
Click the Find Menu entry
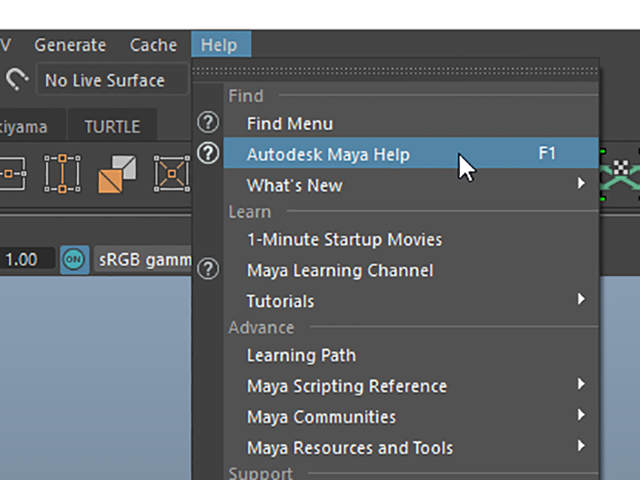(x=411, y=123)
